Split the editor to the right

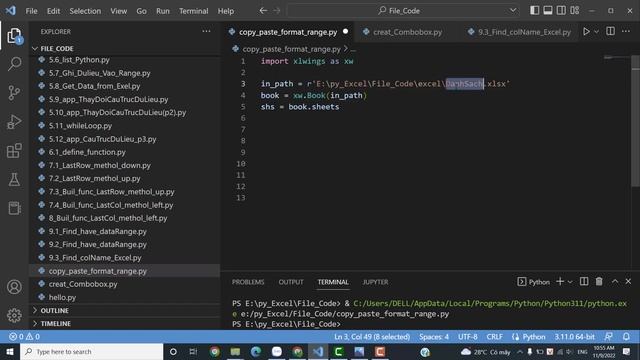611,31
